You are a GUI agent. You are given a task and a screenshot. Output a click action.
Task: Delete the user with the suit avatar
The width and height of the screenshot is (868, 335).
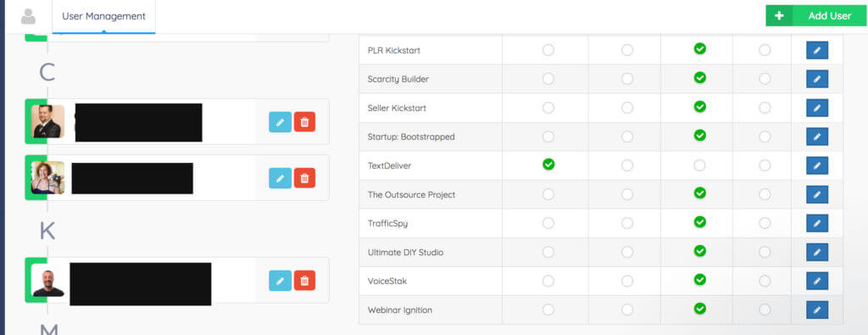click(x=304, y=122)
